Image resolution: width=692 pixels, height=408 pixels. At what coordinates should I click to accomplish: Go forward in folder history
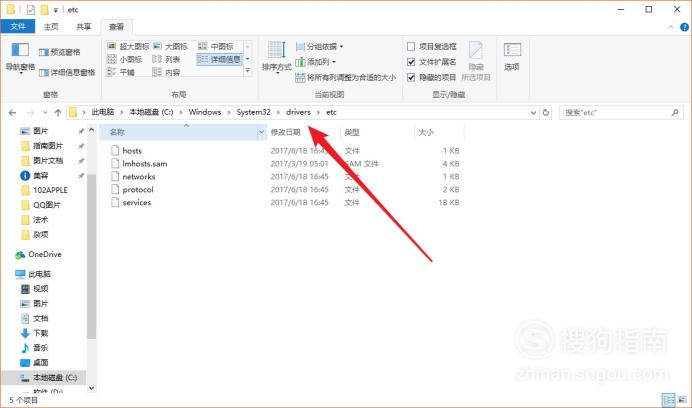pos(30,113)
